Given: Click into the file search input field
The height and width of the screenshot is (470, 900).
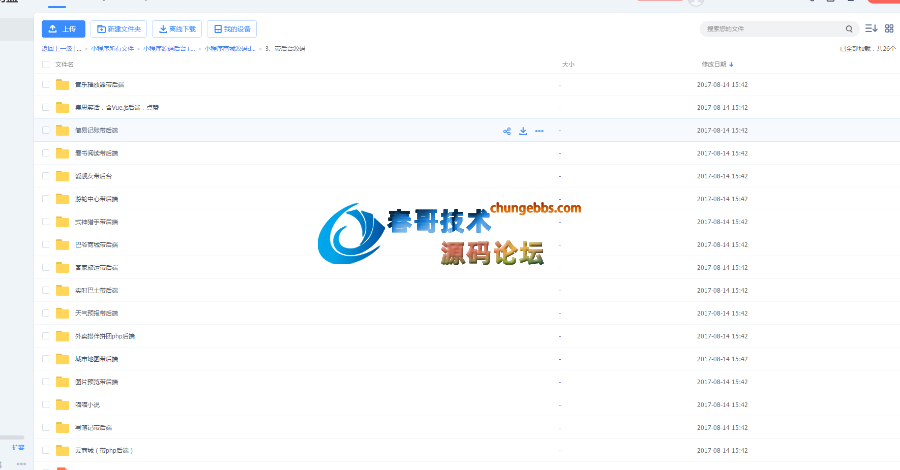Looking at the screenshot, I should (x=770, y=29).
